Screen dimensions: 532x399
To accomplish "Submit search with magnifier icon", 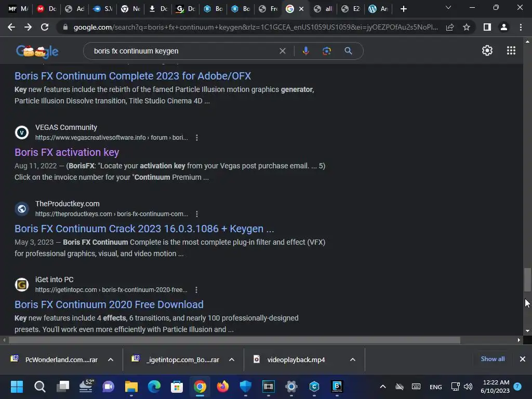I will tap(348, 51).
